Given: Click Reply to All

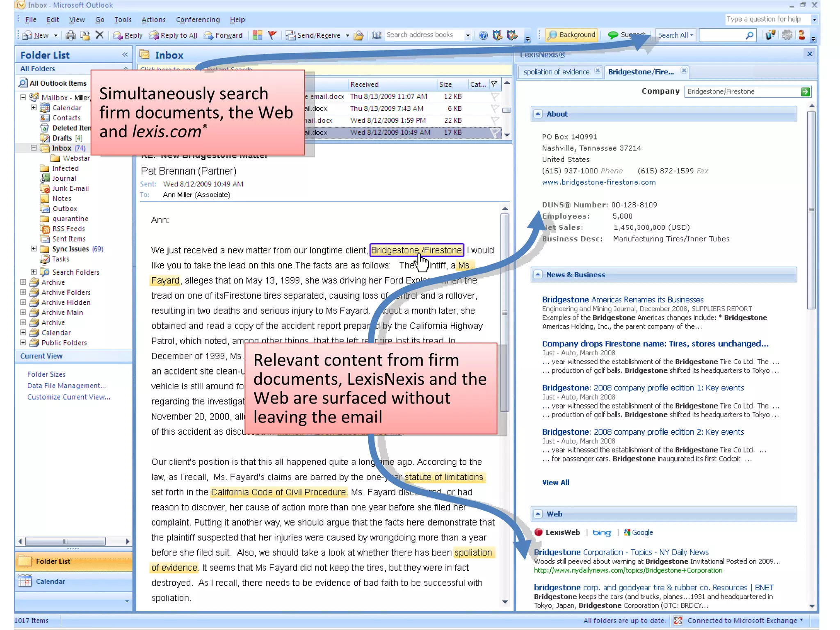Looking at the screenshot, I should coord(173,35).
